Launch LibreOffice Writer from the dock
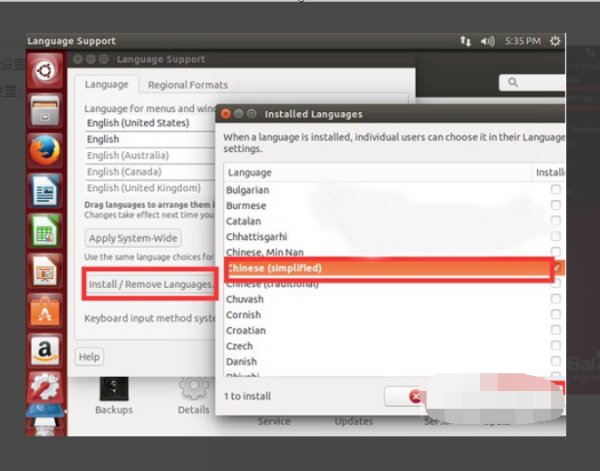Image resolution: width=600 pixels, height=471 pixels. (x=45, y=190)
